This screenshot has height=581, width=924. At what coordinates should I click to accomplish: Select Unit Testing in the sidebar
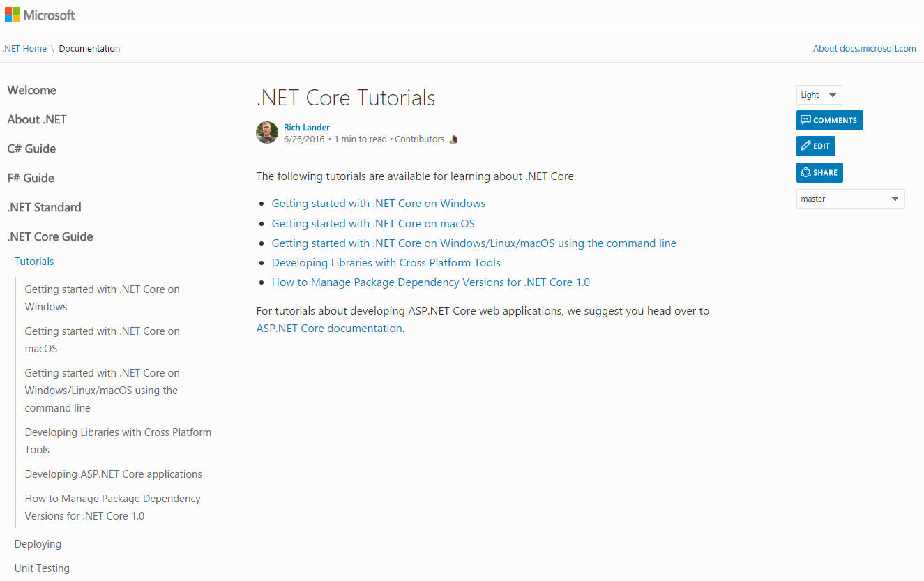(42, 568)
